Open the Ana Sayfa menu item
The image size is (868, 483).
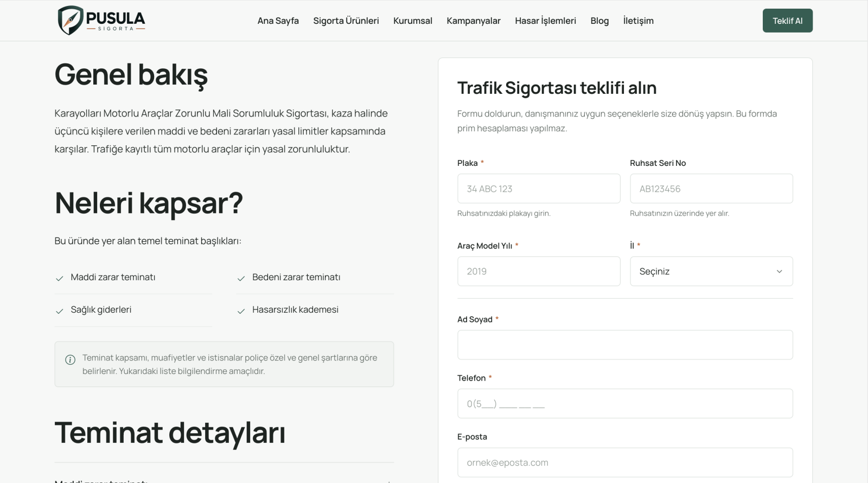point(278,21)
